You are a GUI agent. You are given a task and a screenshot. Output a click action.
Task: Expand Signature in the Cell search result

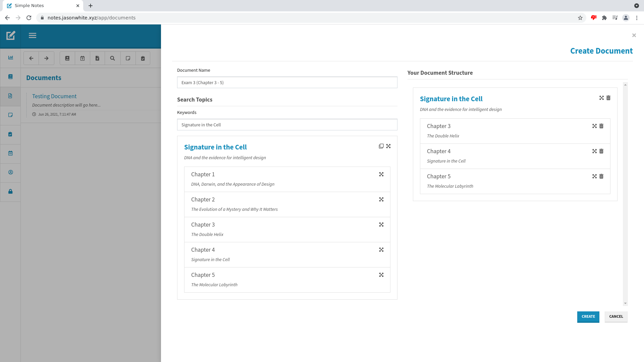coord(388,146)
